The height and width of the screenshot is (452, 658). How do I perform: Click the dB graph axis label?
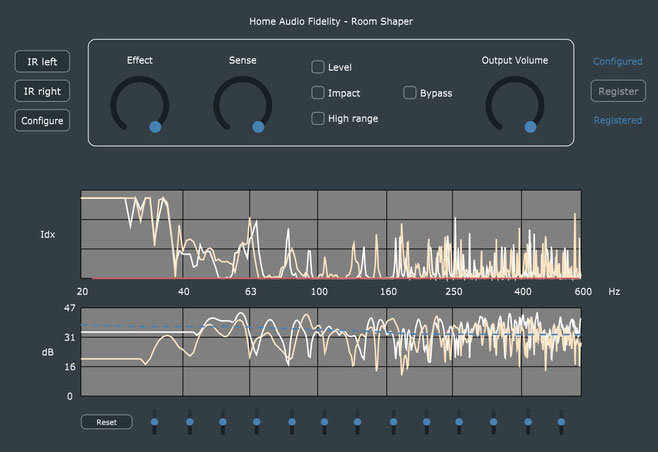pos(47,352)
